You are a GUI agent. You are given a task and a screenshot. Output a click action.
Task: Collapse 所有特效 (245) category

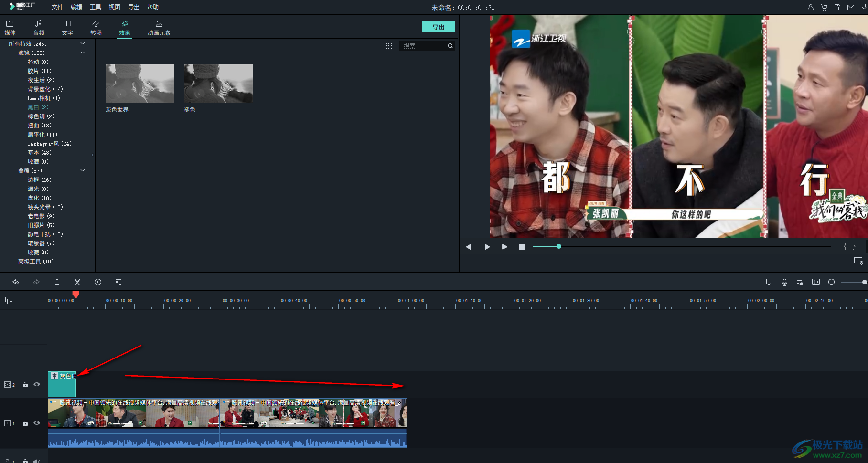[x=83, y=43]
